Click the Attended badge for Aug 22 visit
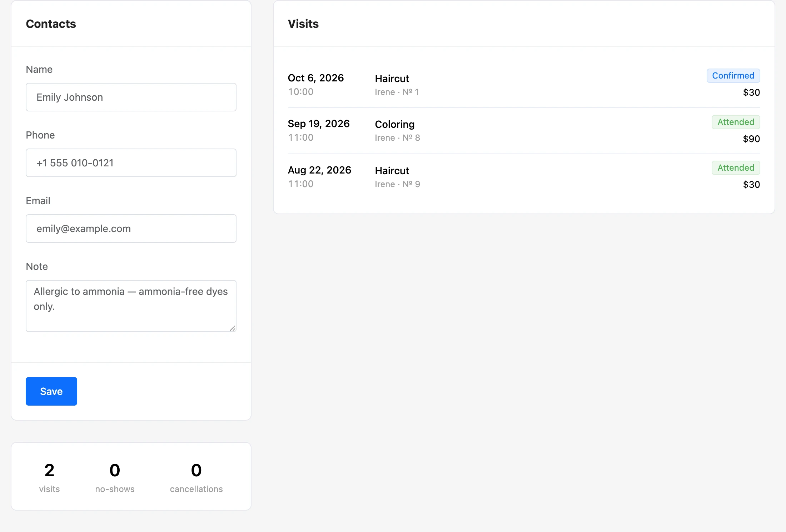 point(736,168)
